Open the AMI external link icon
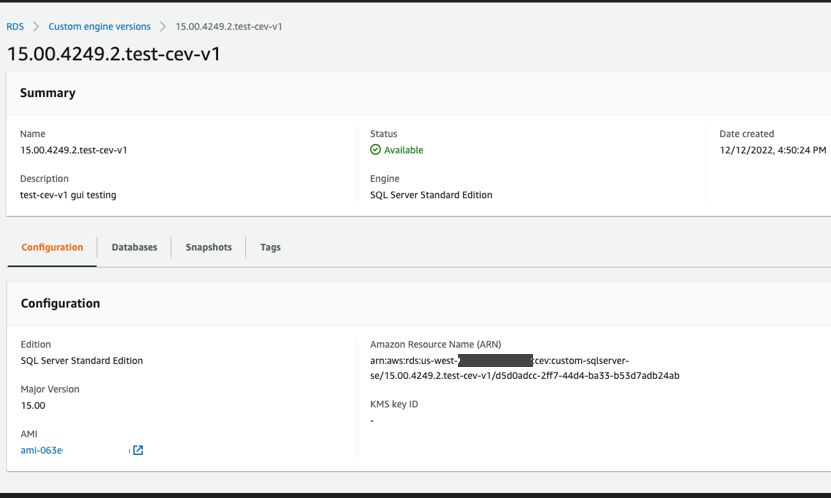831x498 pixels. [x=138, y=450]
